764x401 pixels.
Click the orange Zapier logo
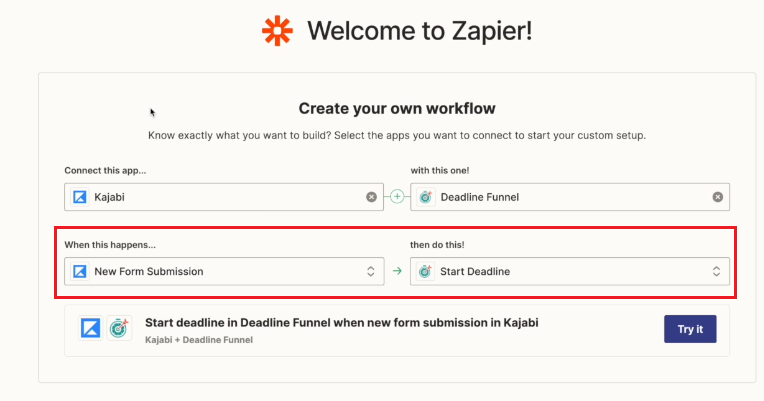click(x=277, y=31)
